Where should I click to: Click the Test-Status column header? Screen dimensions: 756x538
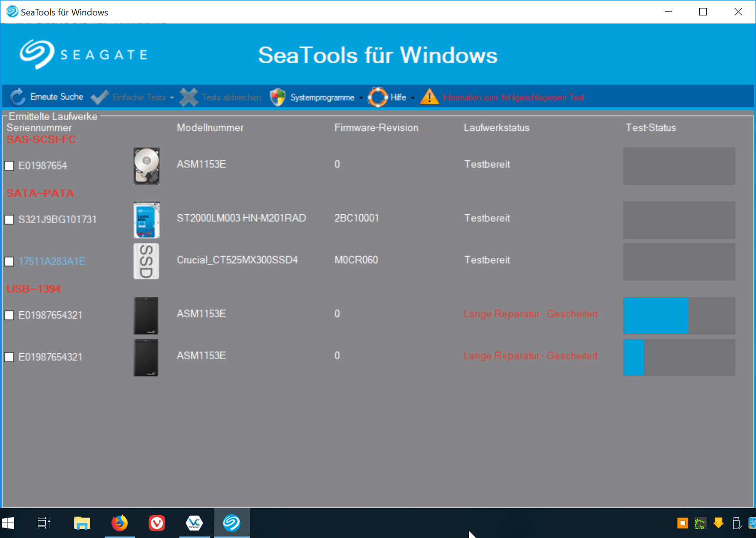[651, 128]
